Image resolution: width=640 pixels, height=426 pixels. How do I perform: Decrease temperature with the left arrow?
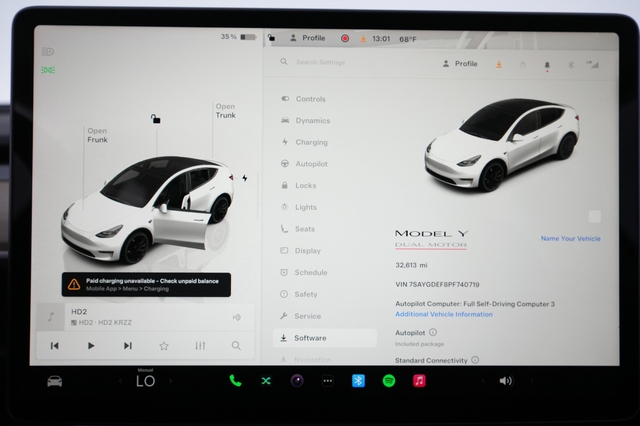click(120, 381)
